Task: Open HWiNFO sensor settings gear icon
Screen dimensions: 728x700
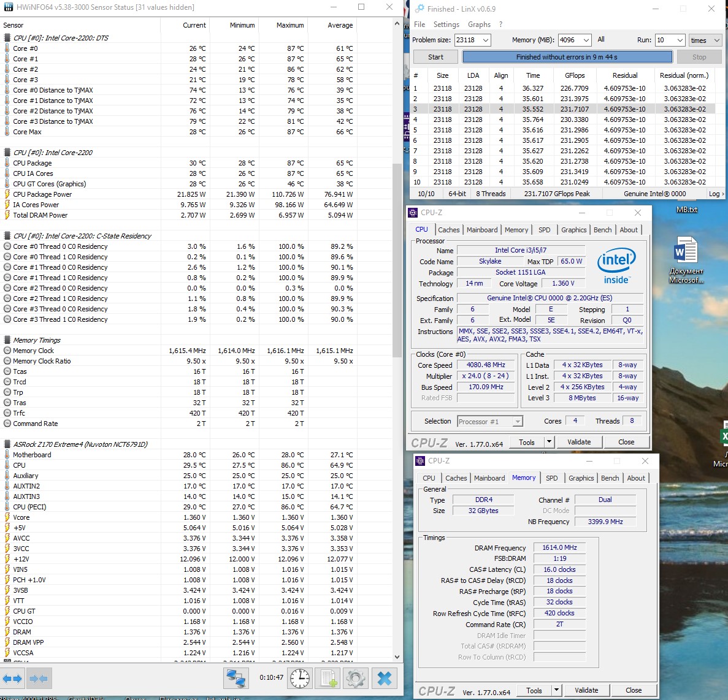Action: click(x=356, y=679)
